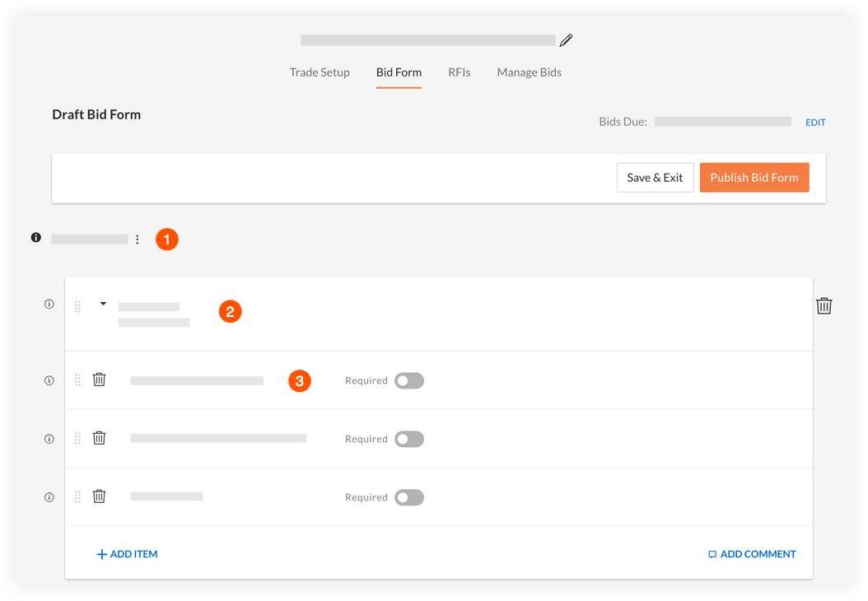Click the comment bubble icon beside ADD COMMENT
The width and height of the screenshot is (868, 601).
point(711,553)
